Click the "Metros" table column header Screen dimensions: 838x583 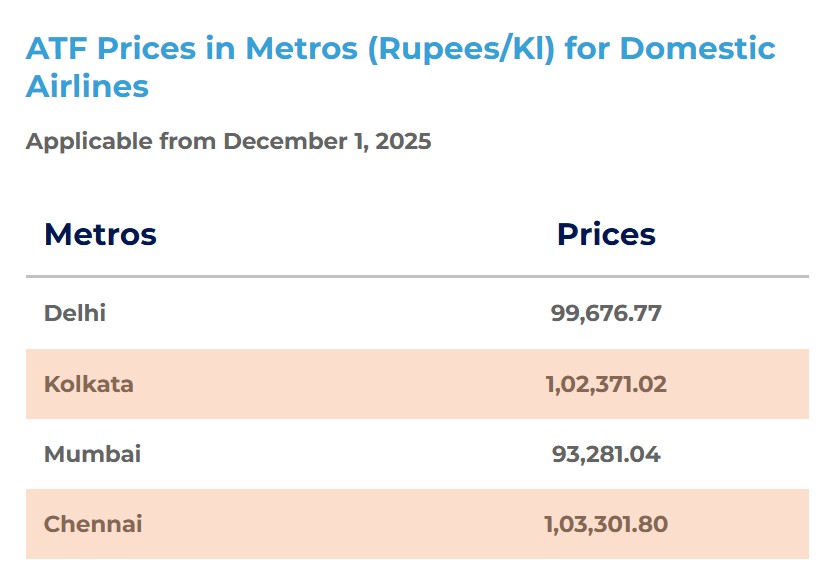(x=100, y=234)
